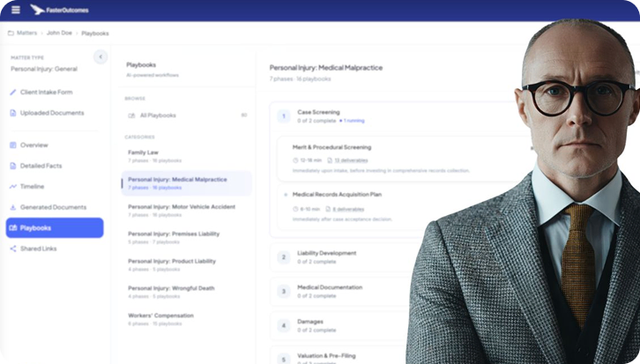This screenshot has height=364, width=640.
Task: Open Detailed Facts
Action: pos(41,166)
